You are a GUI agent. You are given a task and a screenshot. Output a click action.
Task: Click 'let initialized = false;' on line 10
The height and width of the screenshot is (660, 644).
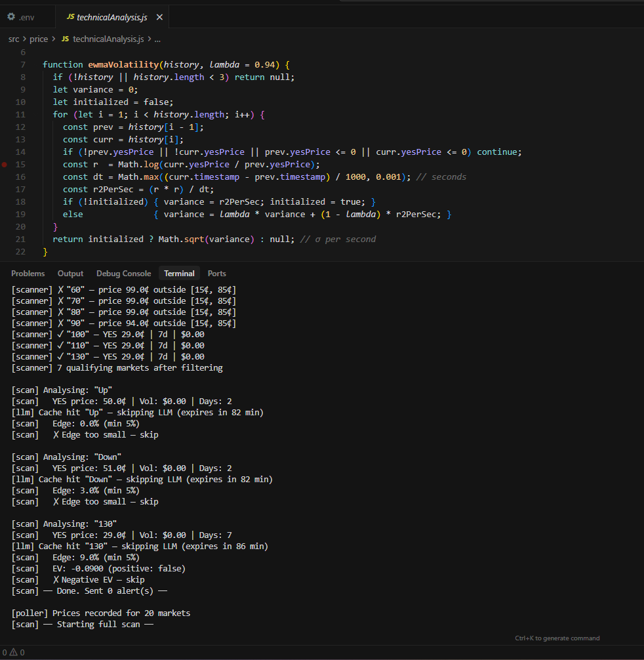pyautogui.click(x=113, y=102)
